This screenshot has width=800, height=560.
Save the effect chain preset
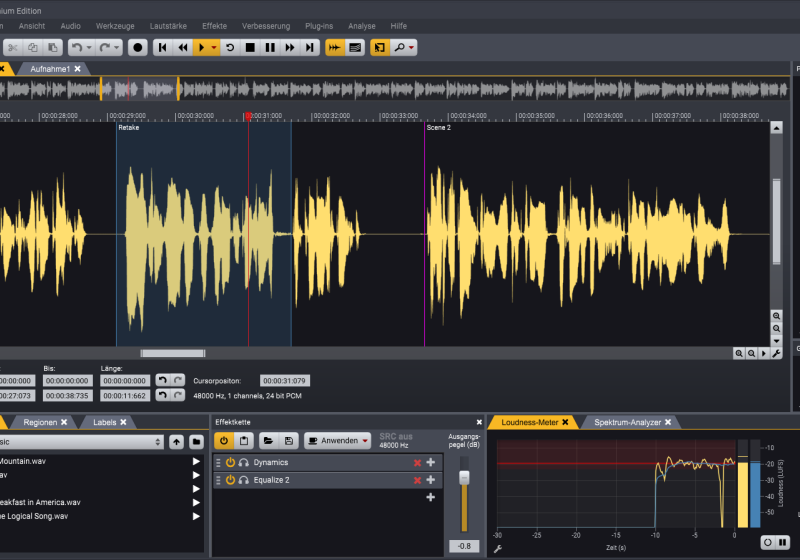point(288,440)
